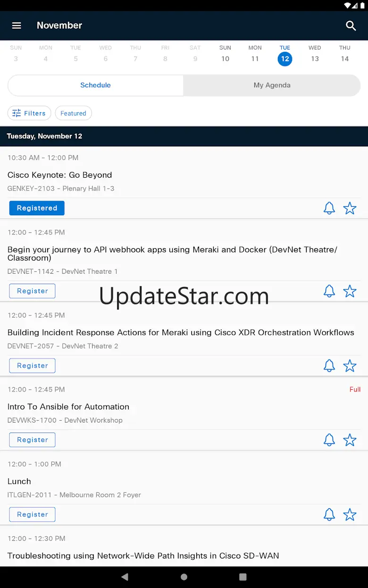Register for the Lunch session

32,514
